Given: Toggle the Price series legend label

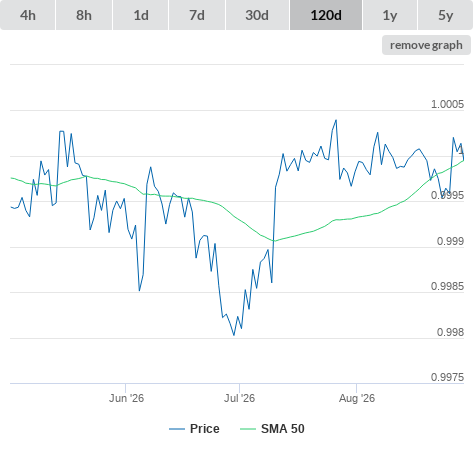Looking at the screenshot, I should (x=205, y=429).
